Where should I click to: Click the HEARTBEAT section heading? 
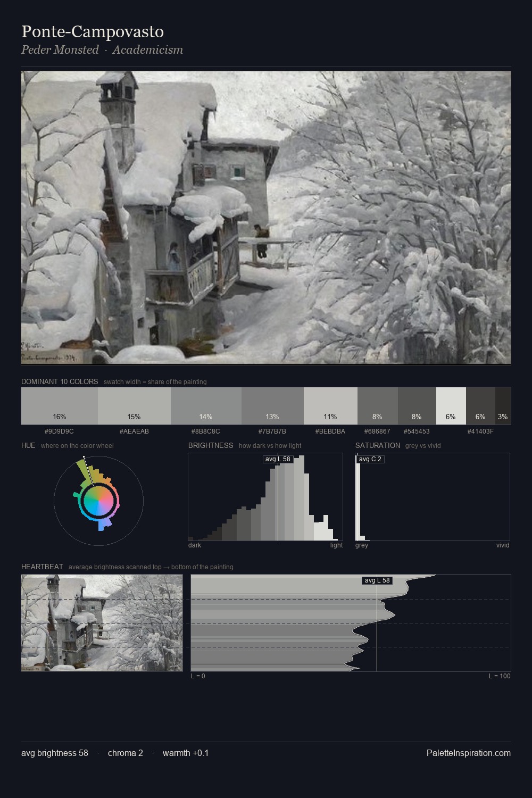click(x=42, y=567)
